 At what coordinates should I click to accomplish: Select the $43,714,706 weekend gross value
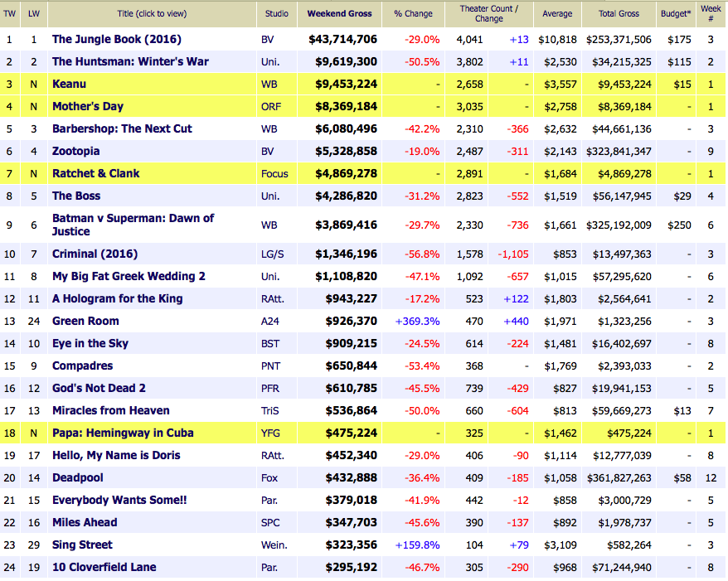[x=342, y=40]
